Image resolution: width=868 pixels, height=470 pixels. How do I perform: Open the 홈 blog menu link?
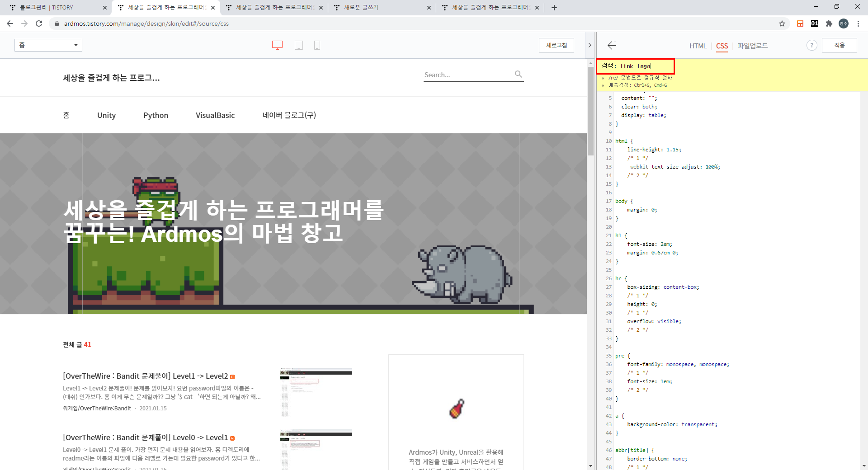[x=66, y=115]
